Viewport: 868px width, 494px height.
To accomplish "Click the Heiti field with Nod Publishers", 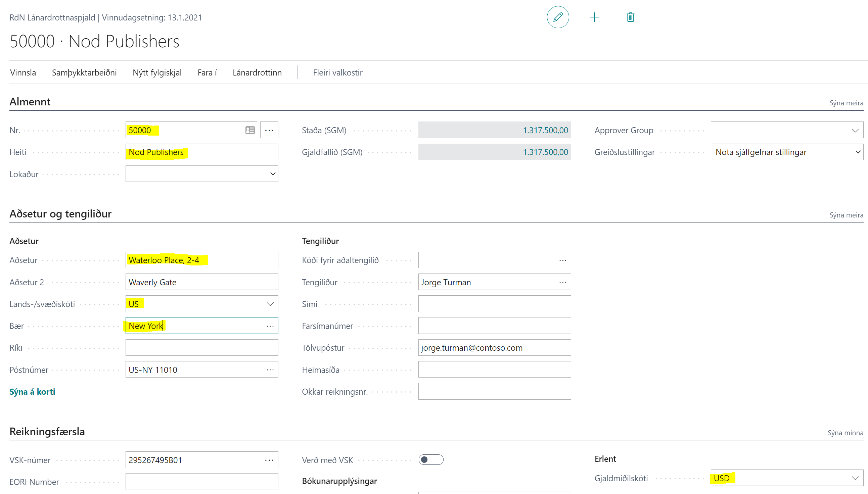I will [202, 152].
